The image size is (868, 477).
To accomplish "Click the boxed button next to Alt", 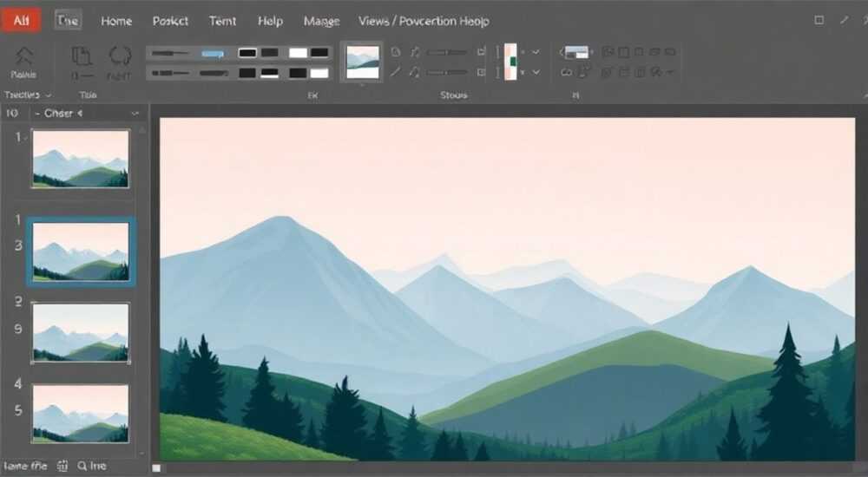I will click(x=68, y=21).
